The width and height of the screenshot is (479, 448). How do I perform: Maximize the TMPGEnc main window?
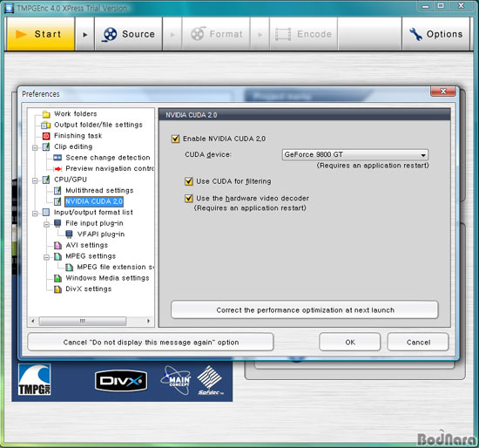pos(441,6)
